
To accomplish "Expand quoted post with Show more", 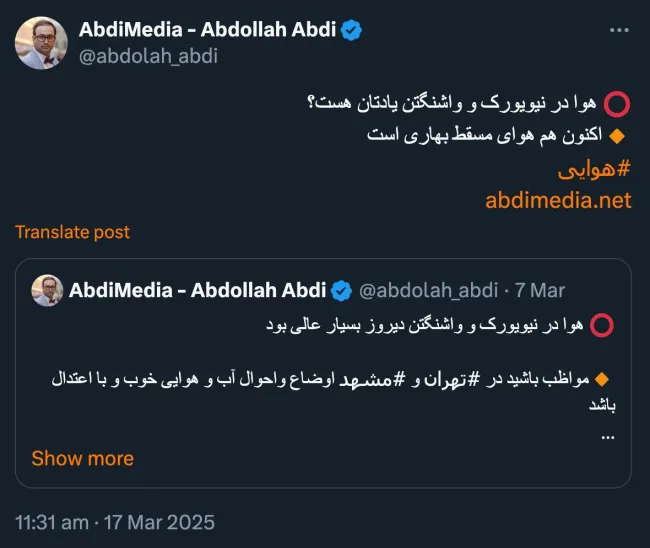I will point(83,458).
